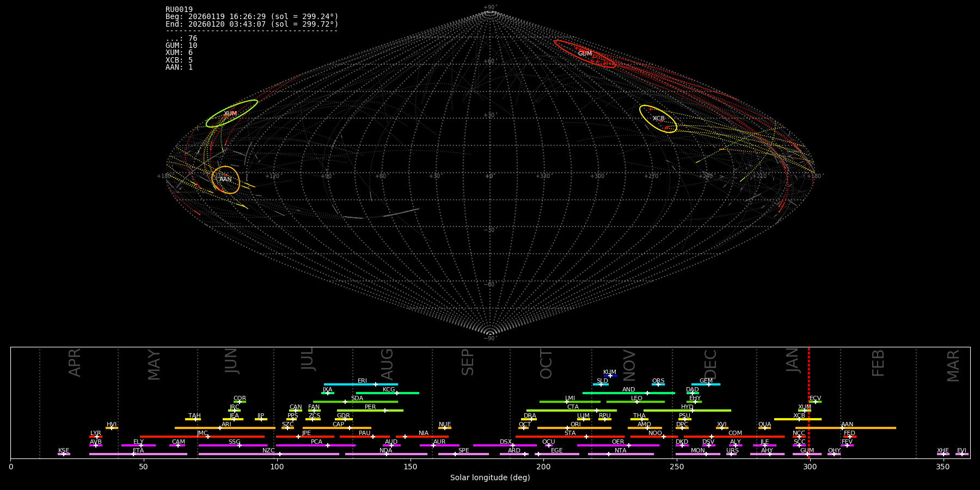980x490 pixels.
Task: Click the GEM shower label in timeline
Action: (706, 381)
